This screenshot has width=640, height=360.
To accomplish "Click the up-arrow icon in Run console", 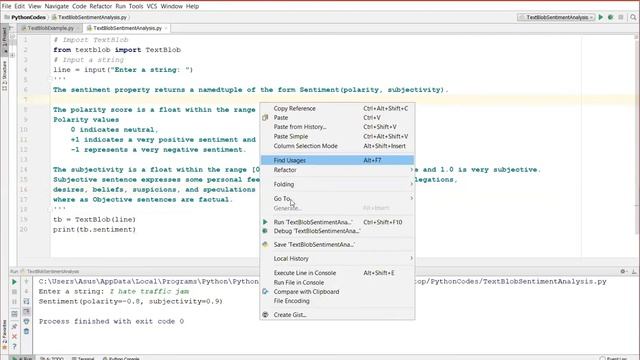I will pos(27,282).
